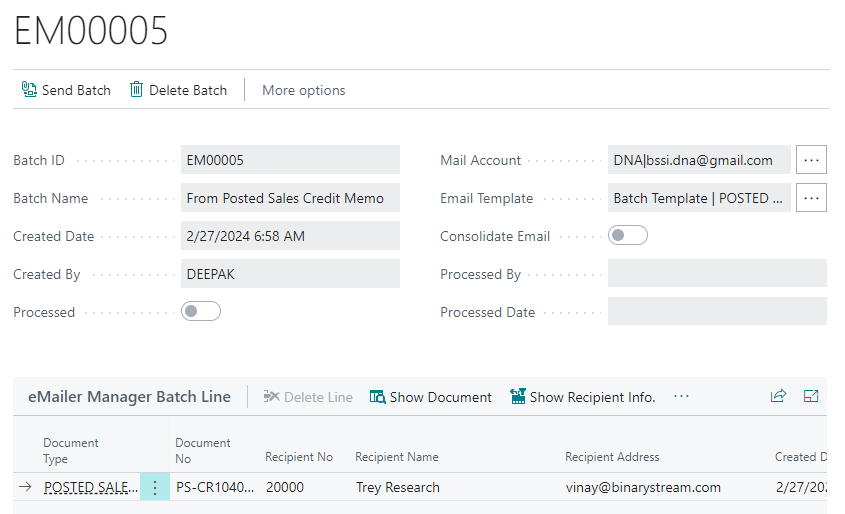Image resolution: width=845 pixels, height=514 pixels.
Task: Click the Recipient Address column header
Action: click(612, 457)
